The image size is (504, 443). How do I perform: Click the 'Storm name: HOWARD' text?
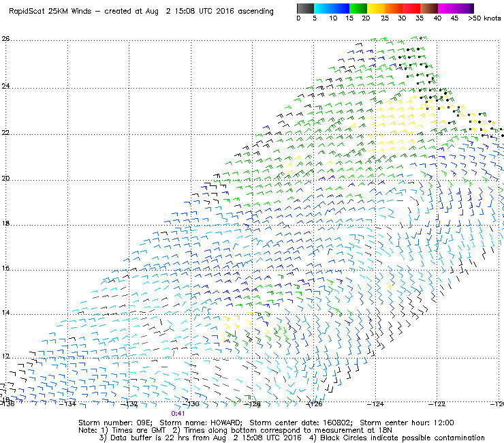click(x=201, y=423)
